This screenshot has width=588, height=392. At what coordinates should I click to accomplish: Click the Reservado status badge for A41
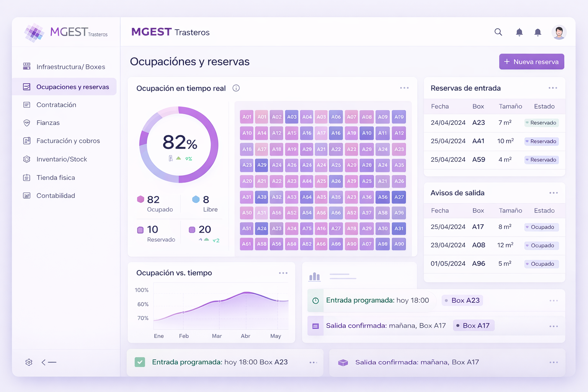coord(541,141)
